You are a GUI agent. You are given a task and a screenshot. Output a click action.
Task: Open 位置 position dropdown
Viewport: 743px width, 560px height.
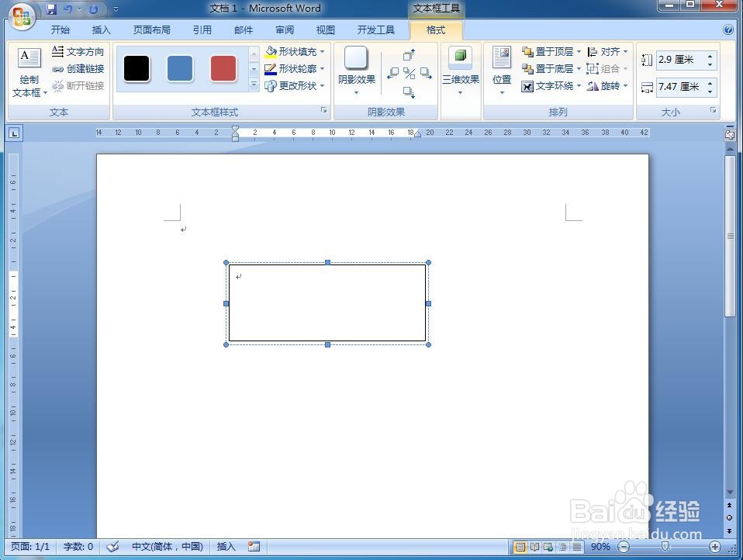tap(502, 71)
